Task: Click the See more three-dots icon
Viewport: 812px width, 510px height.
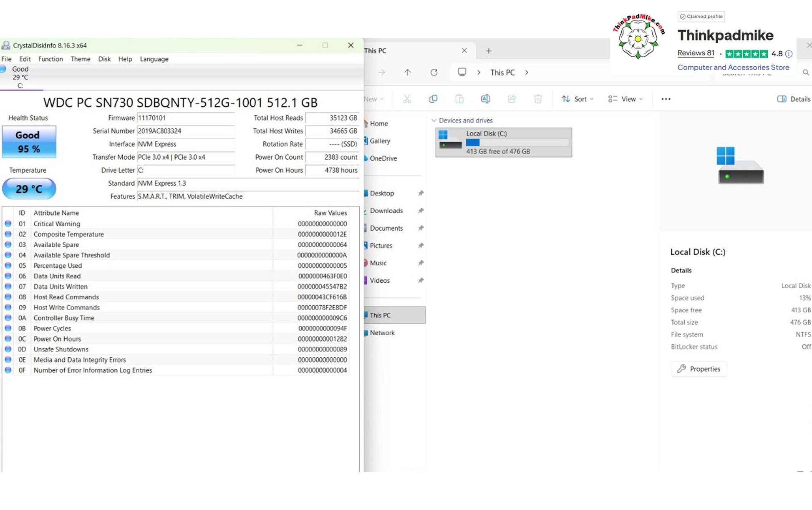Action: click(666, 99)
